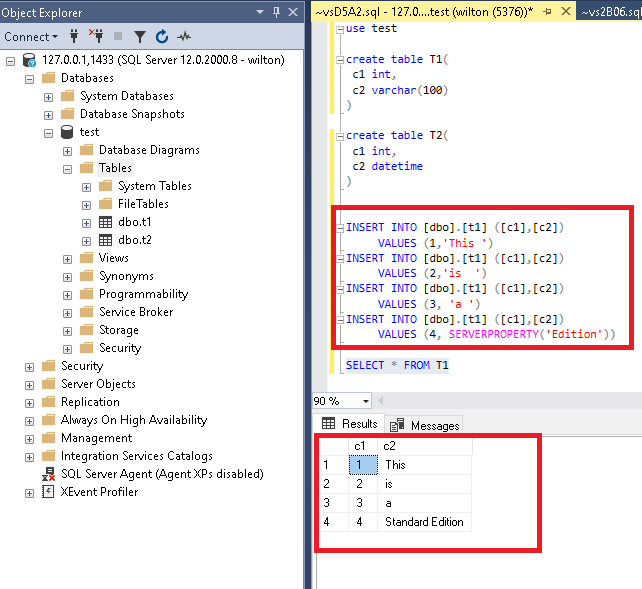
Task: Click the Filter funnel icon
Action: tap(140, 37)
